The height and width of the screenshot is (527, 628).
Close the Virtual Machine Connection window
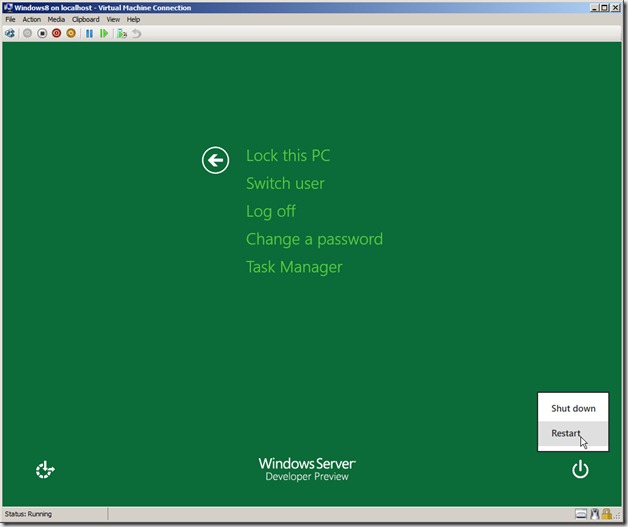point(615,8)
